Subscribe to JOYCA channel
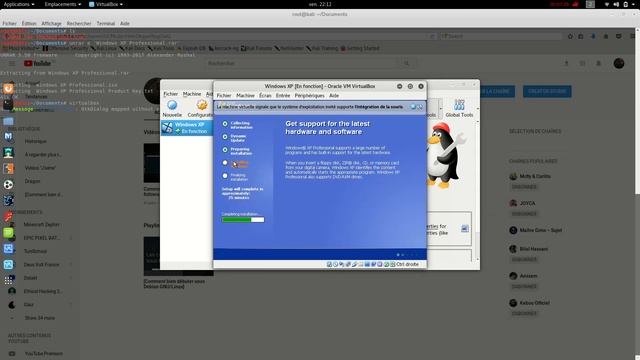Screen dimensions: 640x360 click(524, 214)
